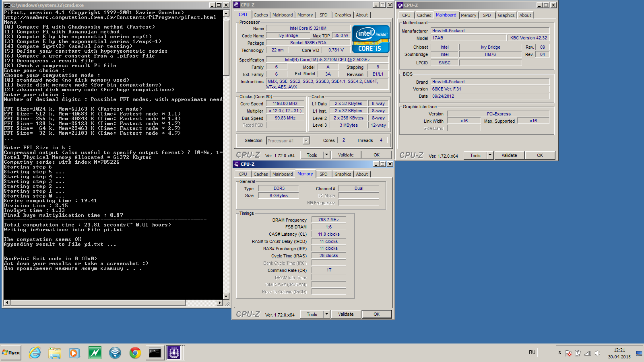644x362 pixels.
Task: Open SPD tab in CPU window
Action: click(x=324, y=15)
